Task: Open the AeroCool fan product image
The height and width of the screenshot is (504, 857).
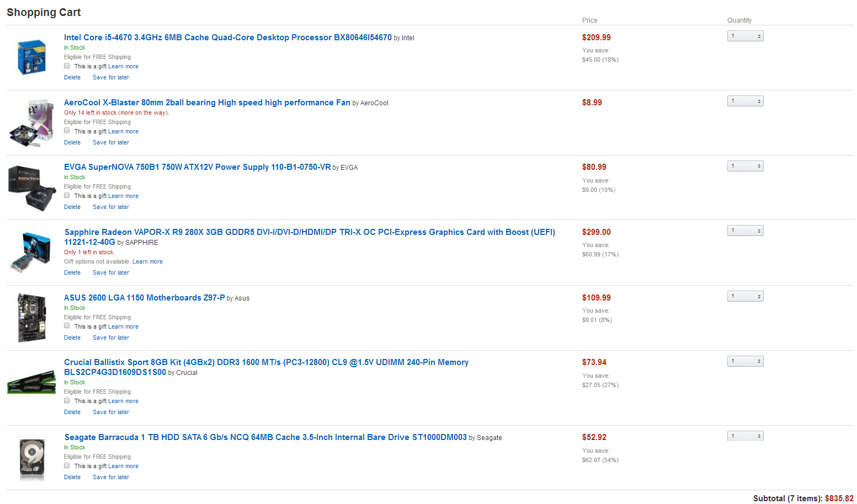Action: [x=32, y=123]
